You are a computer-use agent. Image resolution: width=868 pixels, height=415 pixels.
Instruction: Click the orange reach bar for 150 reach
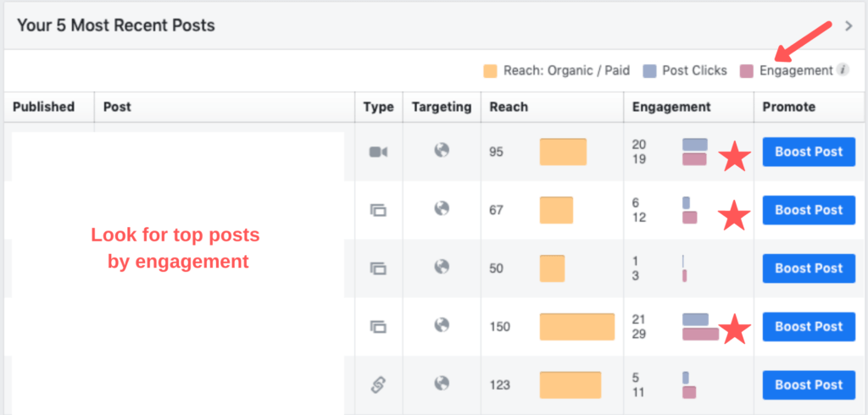click(x=576, y=327)
